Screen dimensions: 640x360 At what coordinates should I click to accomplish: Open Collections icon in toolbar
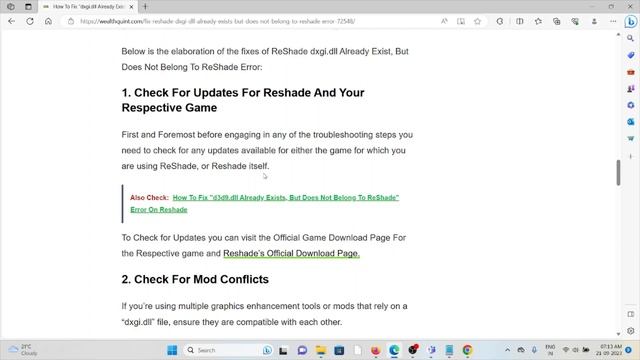click(x=557, y=21)
